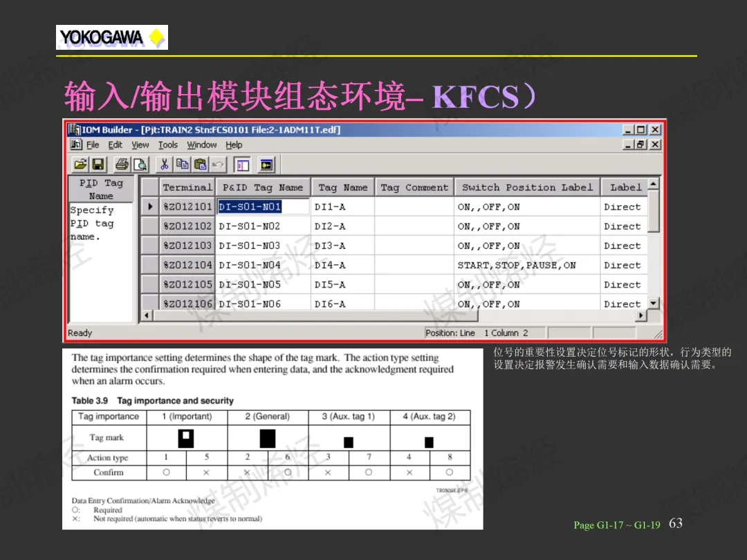Click tag name cell DI5-A

343,284
